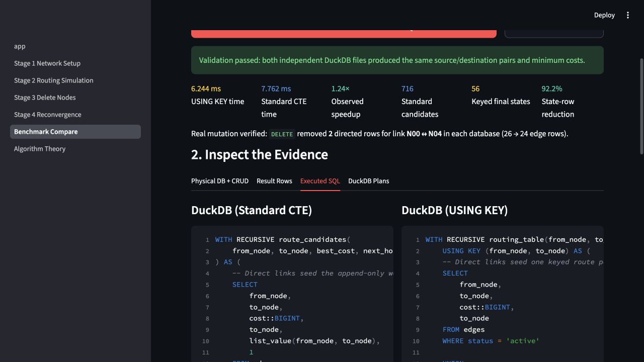Image resolution: width=644 pixels, height=362 pixels.
Task: Click the DuckDB (USING KEY) heading
Action: pos(454,210)
